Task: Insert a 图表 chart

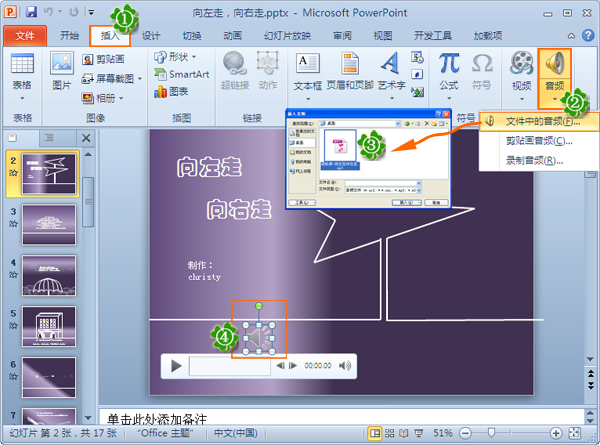Action: coord(171,91)
